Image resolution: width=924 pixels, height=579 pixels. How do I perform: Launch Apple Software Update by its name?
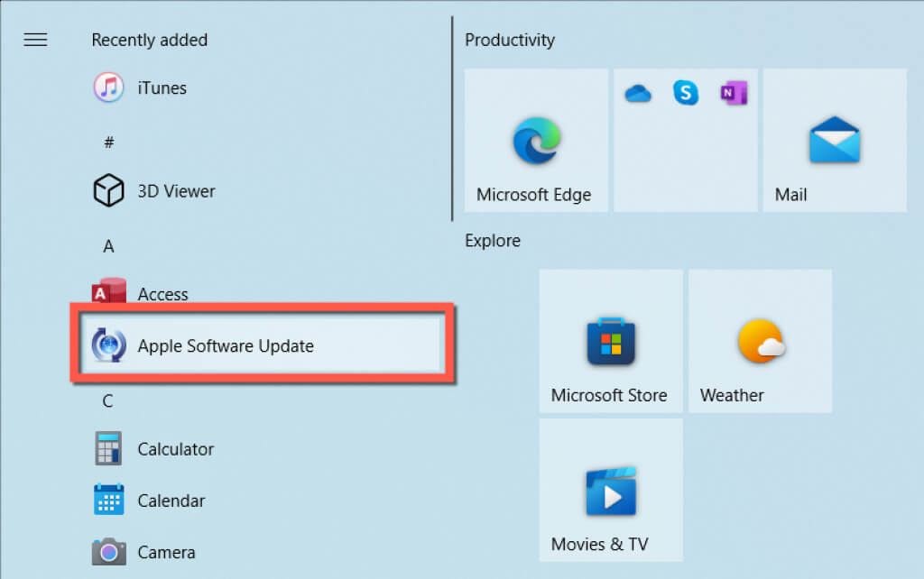(226, 345)
